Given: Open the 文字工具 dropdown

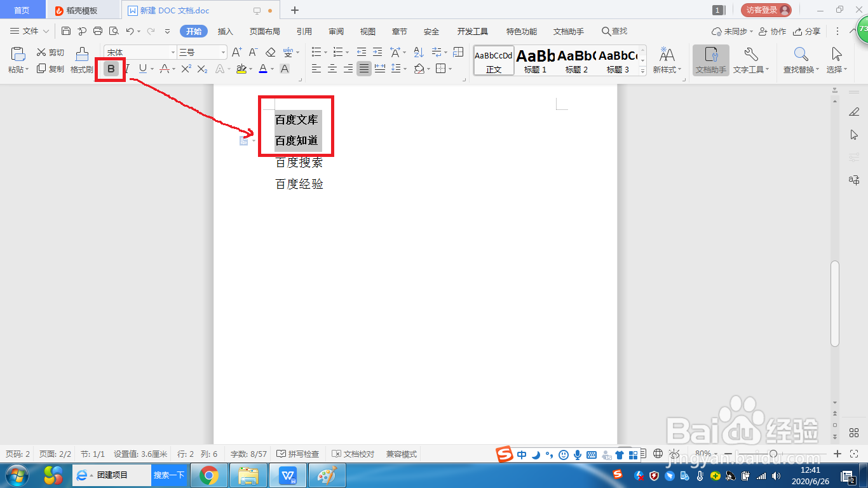Looking at the screenshot, I should 751,60.
